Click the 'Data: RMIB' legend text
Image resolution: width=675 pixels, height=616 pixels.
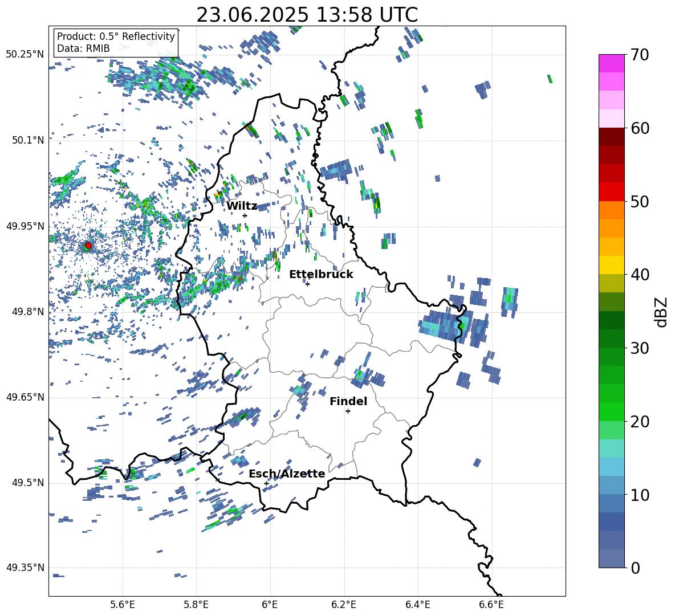tap(83, 48)
